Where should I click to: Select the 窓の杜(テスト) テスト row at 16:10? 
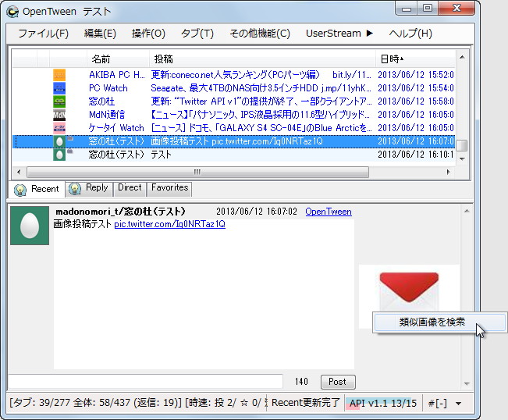(233, 155)
